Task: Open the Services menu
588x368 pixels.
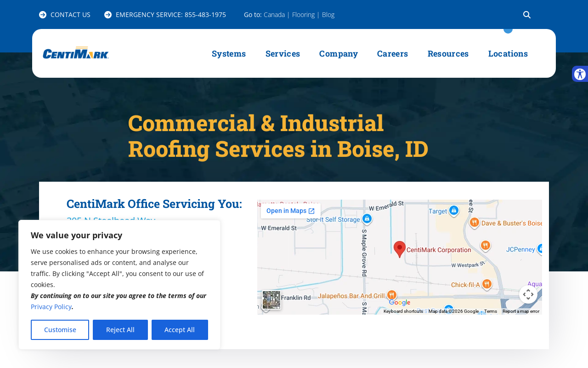Action: [283, 53]
